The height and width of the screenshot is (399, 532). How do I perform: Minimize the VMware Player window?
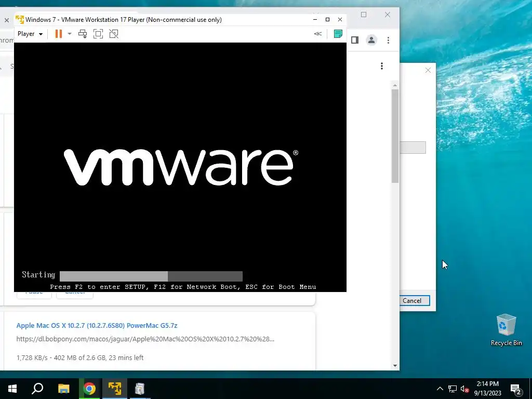tap(315, 20)
